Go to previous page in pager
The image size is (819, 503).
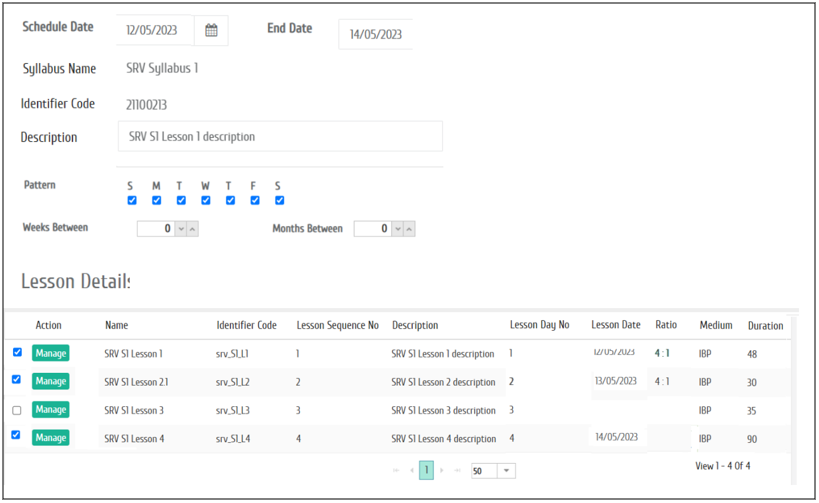[411, 470]
